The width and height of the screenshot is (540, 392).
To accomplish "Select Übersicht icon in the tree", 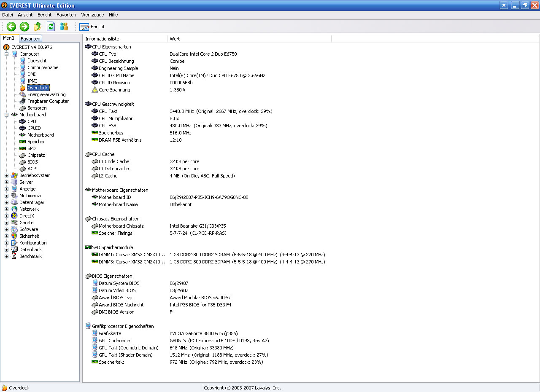I will (23, 61).
